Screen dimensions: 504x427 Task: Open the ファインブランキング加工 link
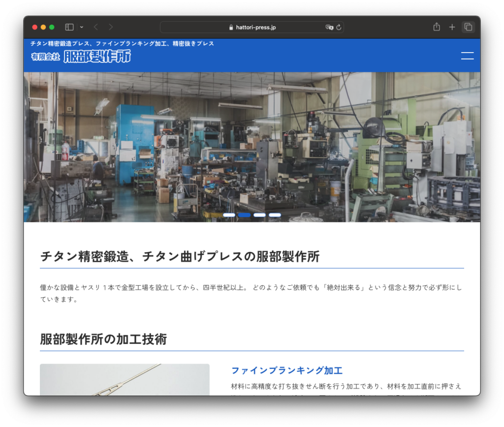(x=287, y=370)
